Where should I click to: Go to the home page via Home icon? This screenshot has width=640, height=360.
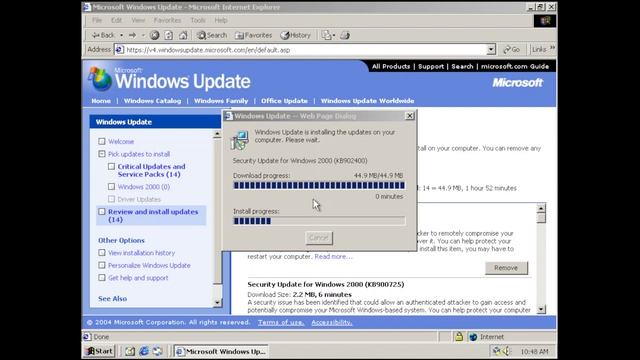pos(183,36)
